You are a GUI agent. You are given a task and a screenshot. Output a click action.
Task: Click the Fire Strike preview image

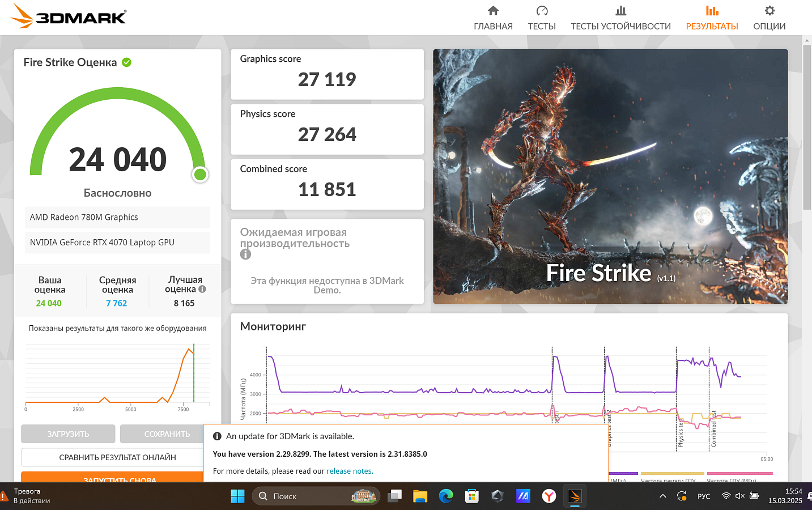coord(610,176)
